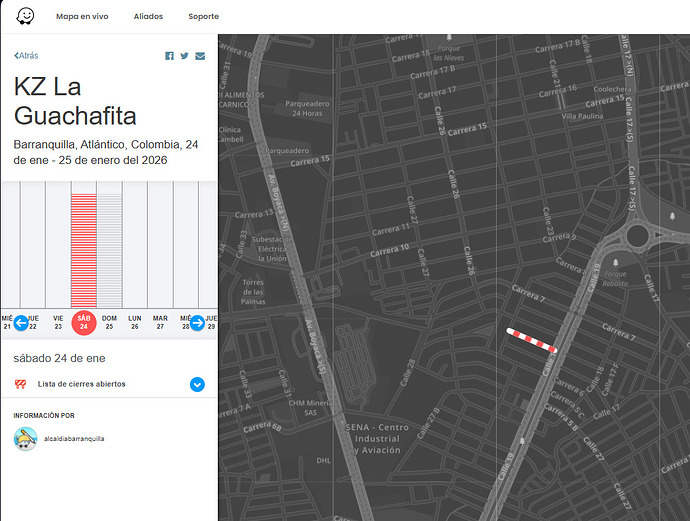Viewport: 690px width, 521px height.
Task: Share event on Facebook
Action: (x=170, y=56)
